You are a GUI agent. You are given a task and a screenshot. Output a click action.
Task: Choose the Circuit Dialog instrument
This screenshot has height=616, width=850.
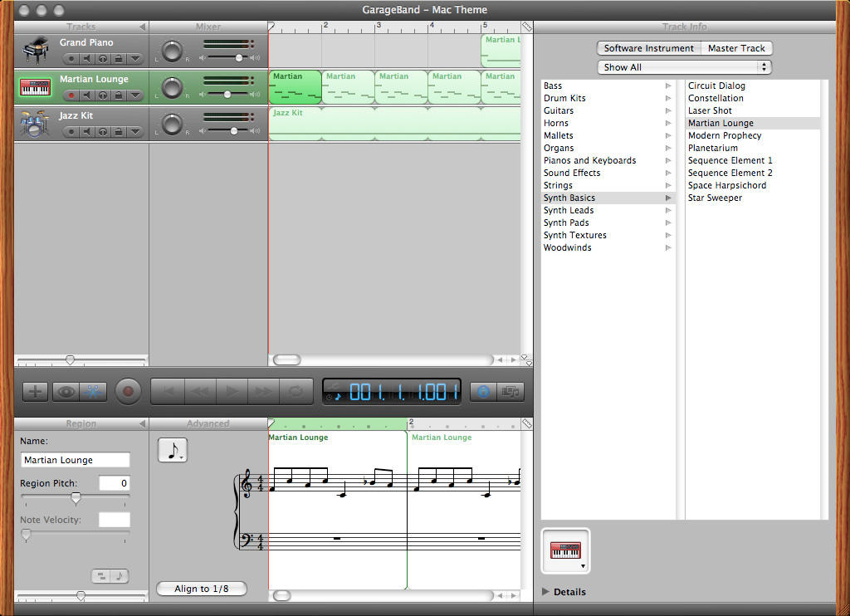[753, 86]
